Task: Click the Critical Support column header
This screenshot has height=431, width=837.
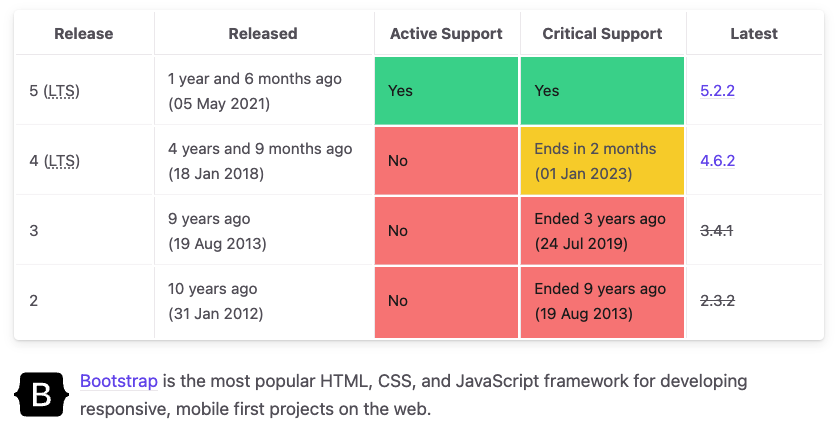Action: (x=602, y=34)
